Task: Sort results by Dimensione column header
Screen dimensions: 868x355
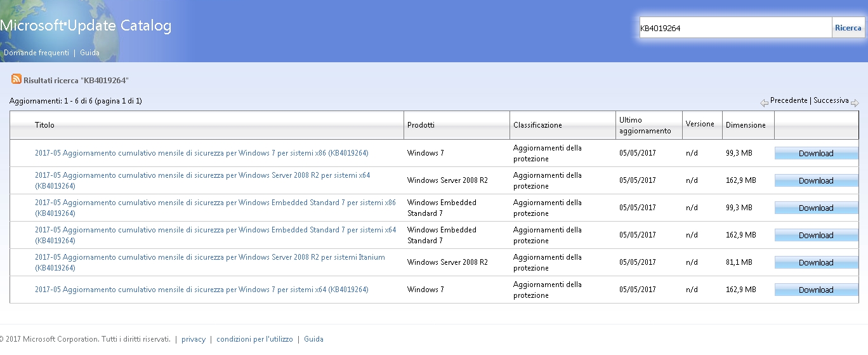Action: 746,125
